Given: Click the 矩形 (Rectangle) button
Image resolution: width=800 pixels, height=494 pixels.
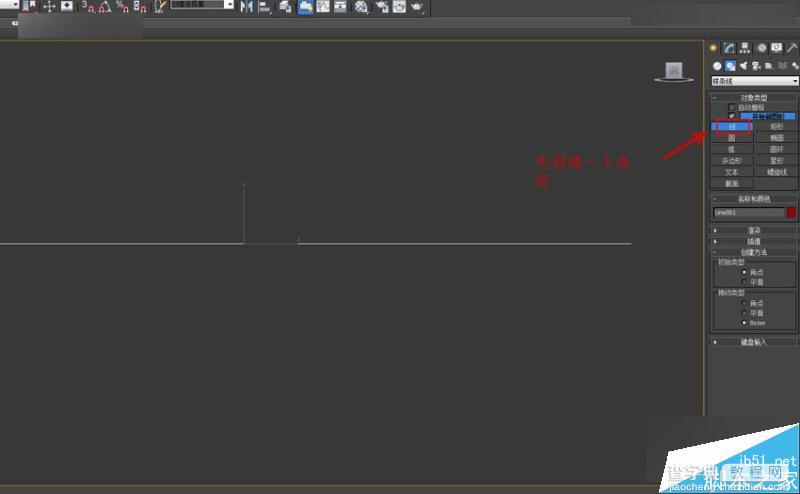Looking at the screenshot, I should click(776, 127).
